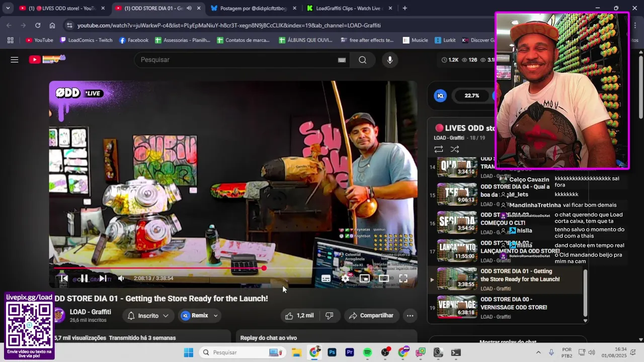Like the video with 1,2 mil likes

[x=300, y=316]
